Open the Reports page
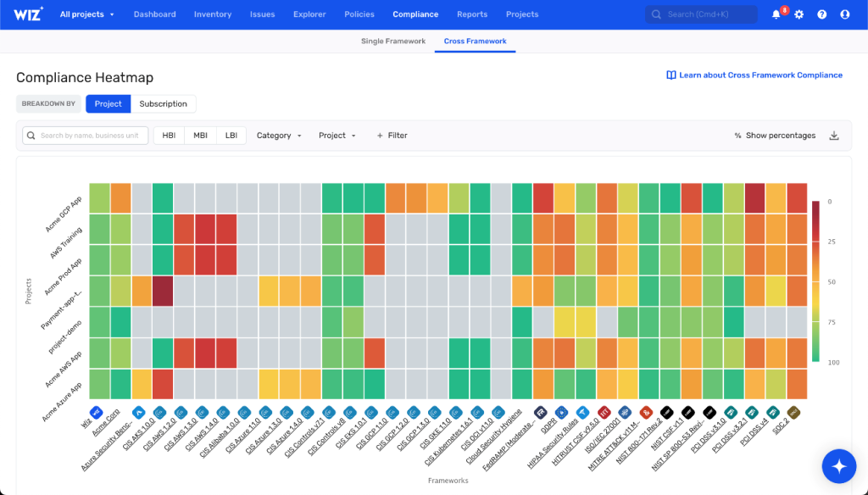This screenshot has height=495, width=868. 472,14
